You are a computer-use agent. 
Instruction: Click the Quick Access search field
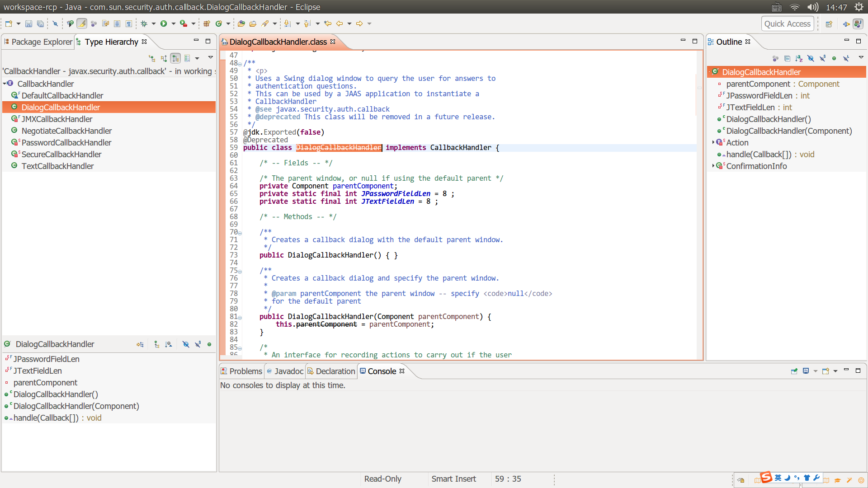coord(787,23)
